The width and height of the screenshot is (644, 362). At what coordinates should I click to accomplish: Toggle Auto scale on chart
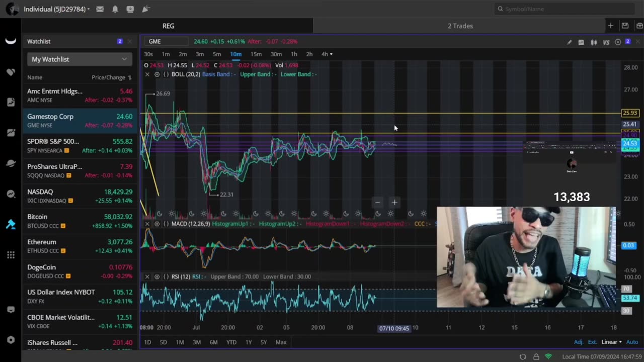pyautogui.click(x=632, y=342)
